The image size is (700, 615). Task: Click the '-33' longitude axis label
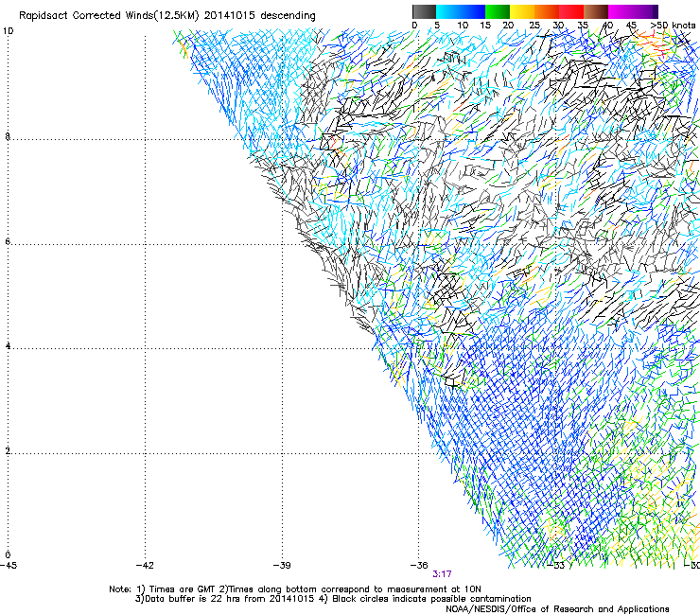556,566
